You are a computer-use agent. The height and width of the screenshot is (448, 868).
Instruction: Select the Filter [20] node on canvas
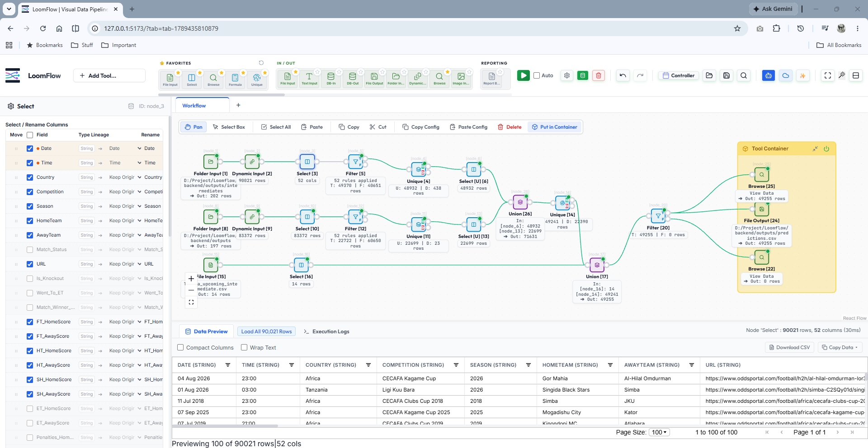tap(658, 216)
